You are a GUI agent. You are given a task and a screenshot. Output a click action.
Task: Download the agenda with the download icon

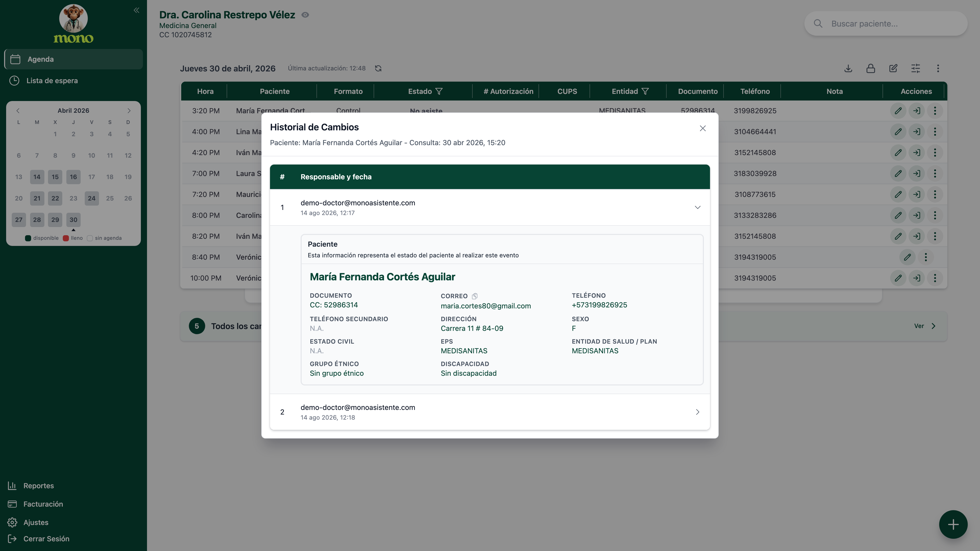848,68
